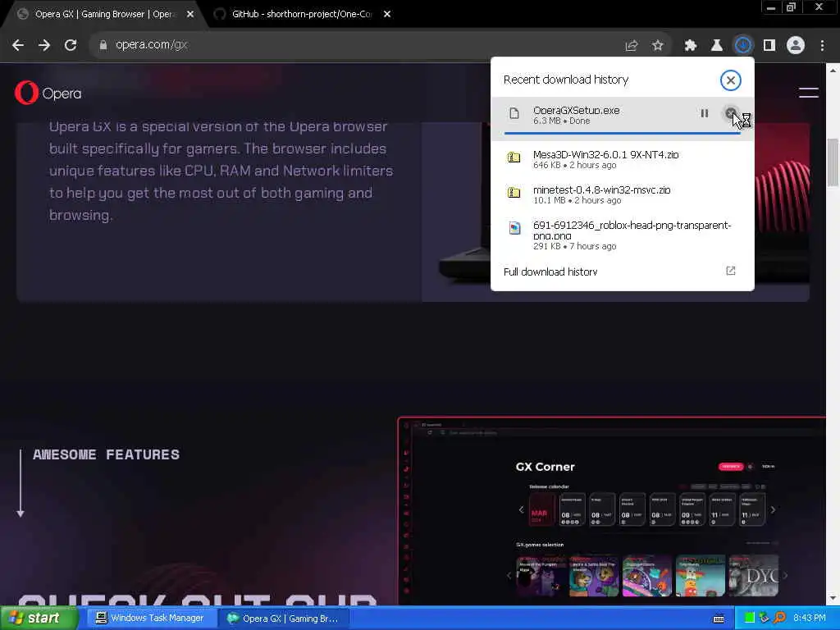Click the Opera logo on the page
840x630 pixels.
coord(48,94)
